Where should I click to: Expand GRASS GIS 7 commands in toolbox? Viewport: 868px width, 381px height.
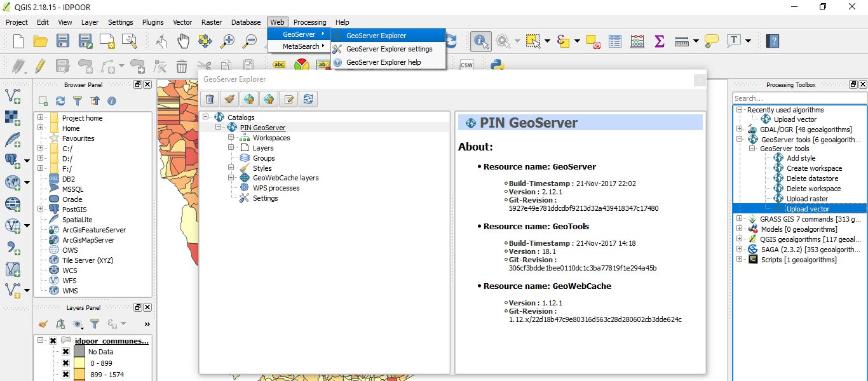click(x=739, y=219)
